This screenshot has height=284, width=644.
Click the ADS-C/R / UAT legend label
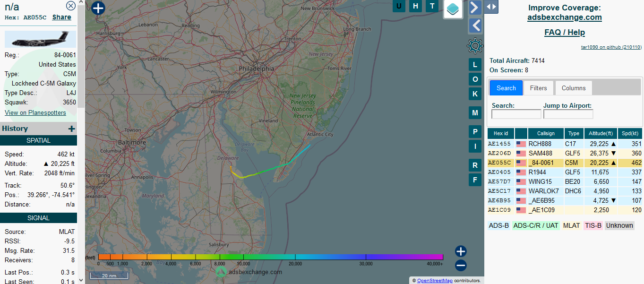click(536, 225)
